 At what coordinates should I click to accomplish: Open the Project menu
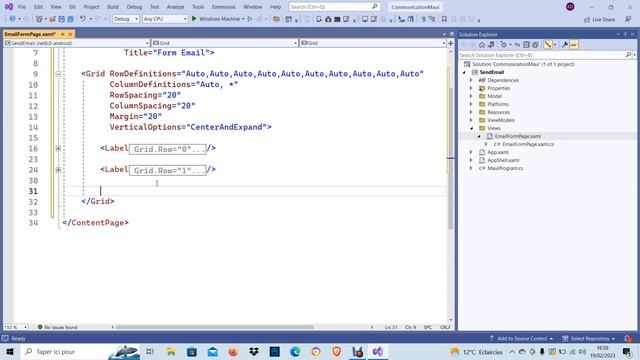tap(91, 7)
